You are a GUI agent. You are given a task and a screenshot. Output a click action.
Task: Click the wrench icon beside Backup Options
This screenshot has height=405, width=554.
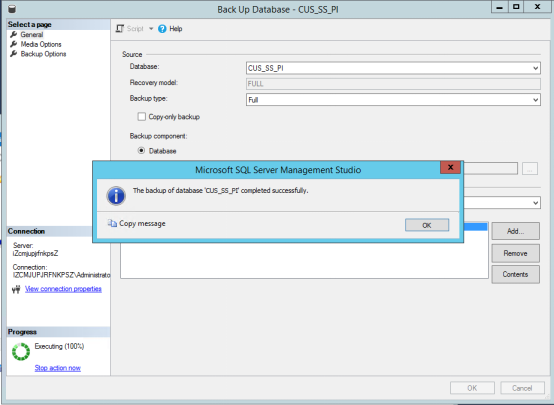pos(13,53)
